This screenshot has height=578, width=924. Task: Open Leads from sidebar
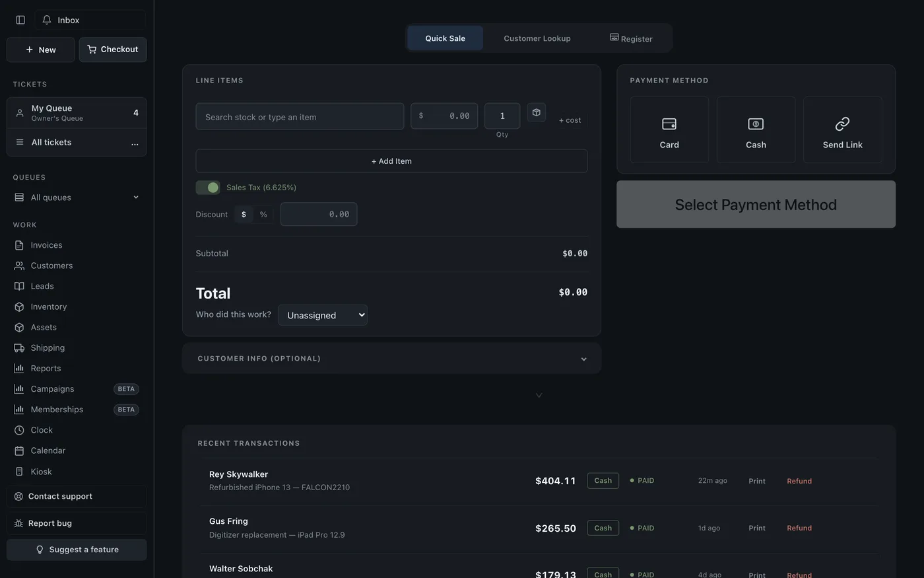(77, 286)
